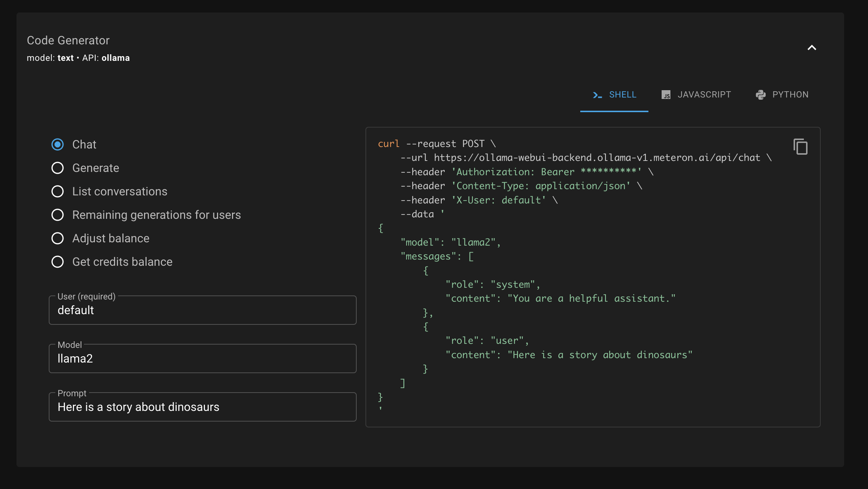Collapse the Code Generator panel

coord(812,48)
